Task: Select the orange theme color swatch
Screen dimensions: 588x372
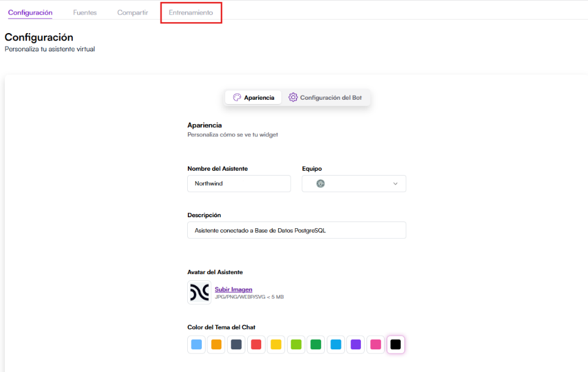Action: [x=216, y=344]
